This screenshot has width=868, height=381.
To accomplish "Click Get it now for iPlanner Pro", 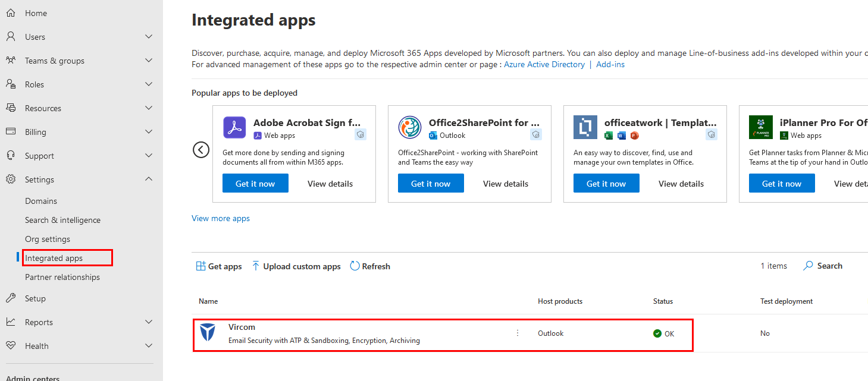I will coord(782,183).
